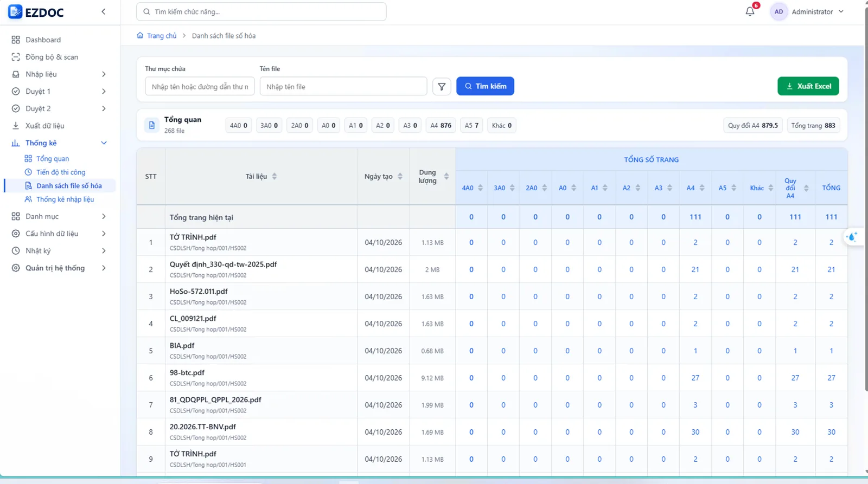The width and height of the screenshot is (868, 484).
Task: Open Thống kê nhập liệu submenu item
Action: pyautogui.click(x=65, y=199)
